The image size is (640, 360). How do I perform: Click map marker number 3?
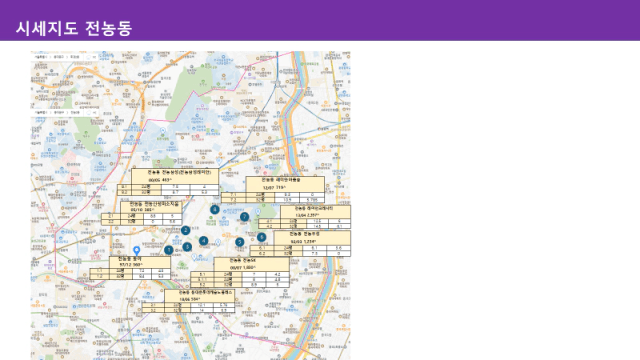point(187,247)
